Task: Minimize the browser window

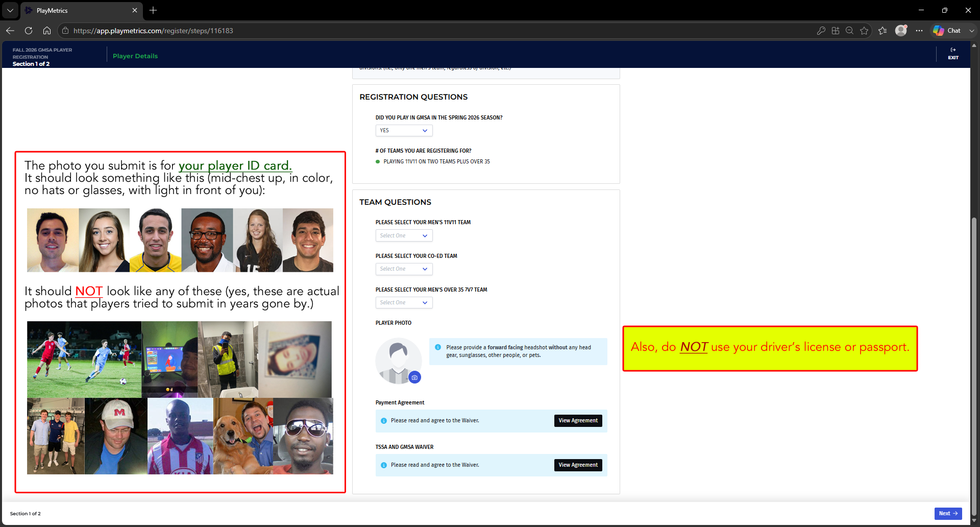Action: (921, 10)
